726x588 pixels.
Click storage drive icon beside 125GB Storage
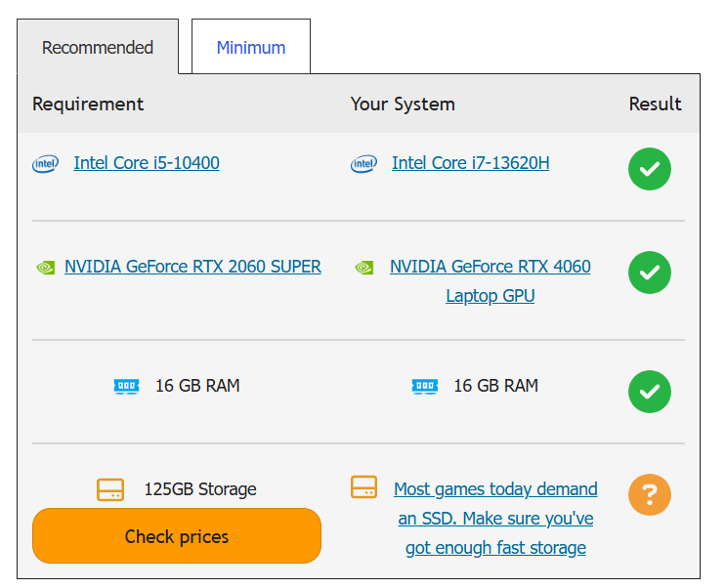tap(110, 490)
